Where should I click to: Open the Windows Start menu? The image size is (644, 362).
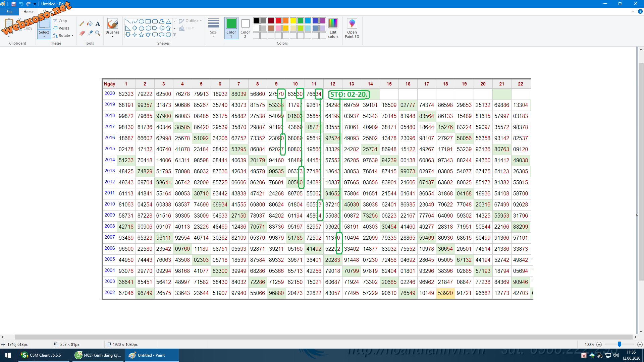click(8, 355)
